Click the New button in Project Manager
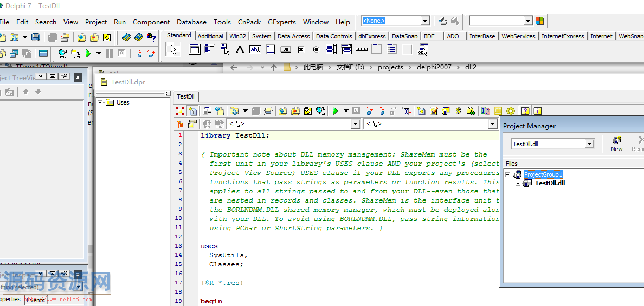Image resolution: width=644 pixels, height=306 pixels. tap(616, 144)
